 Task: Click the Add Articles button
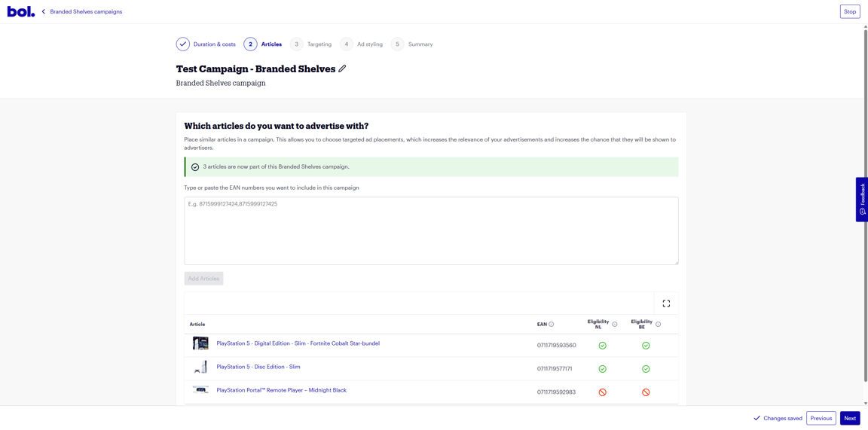pos(203,279)
